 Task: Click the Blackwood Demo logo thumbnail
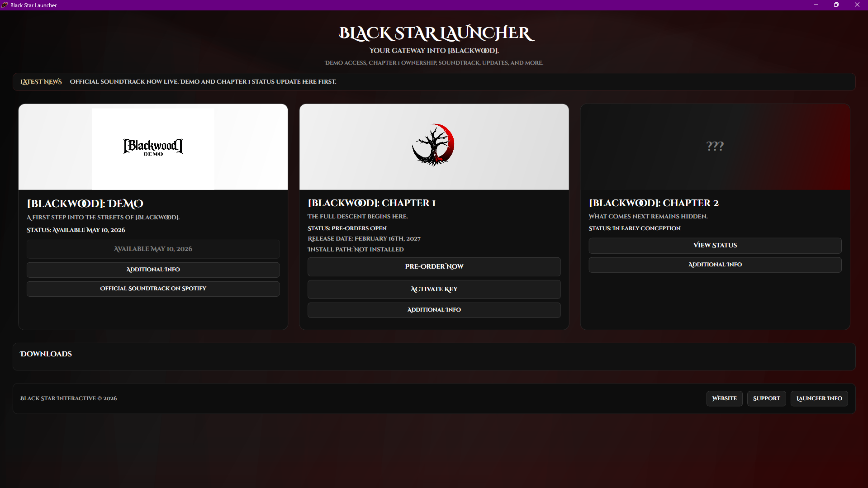153,147
